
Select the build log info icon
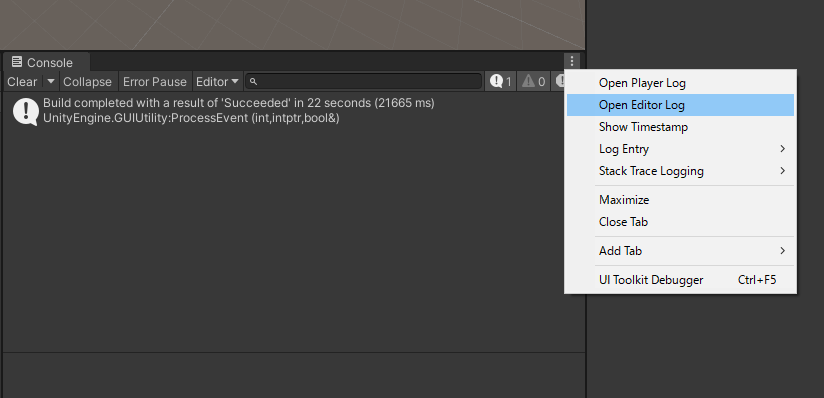[25, 111]
